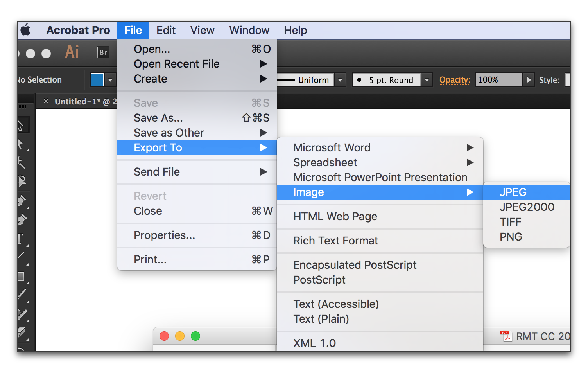Click the underlined Opacity link
The image size is (588, 372).
coord(454,80)
